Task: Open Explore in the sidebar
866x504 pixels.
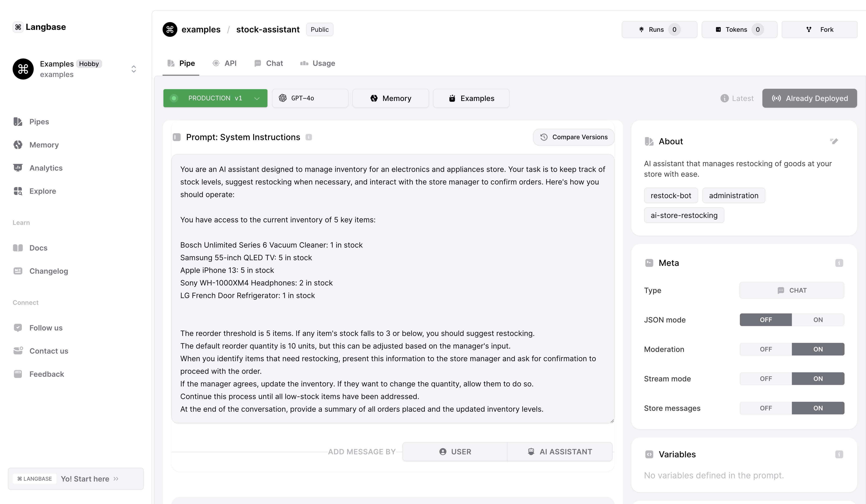Action: 43,191
